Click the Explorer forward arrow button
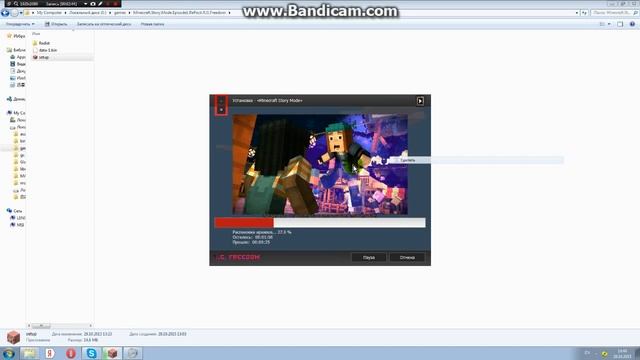Image resolution: width=640 pixels, height=360 pixels. pyautogui.click(x=14, y=13)
